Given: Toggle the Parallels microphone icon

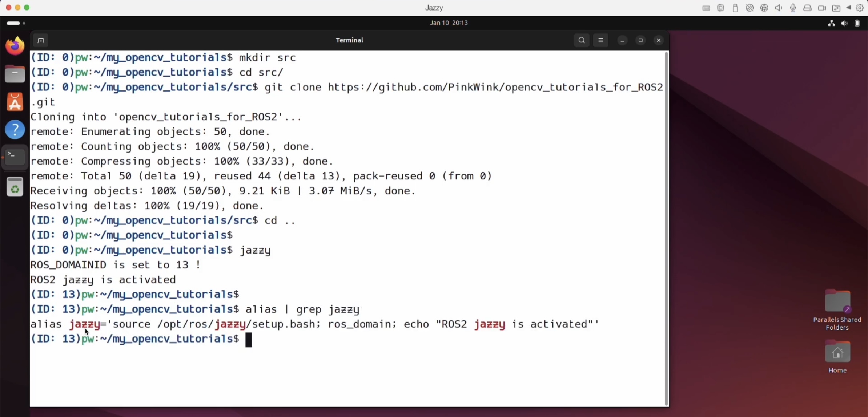Looking at the screenshot, I should (793, 8).
